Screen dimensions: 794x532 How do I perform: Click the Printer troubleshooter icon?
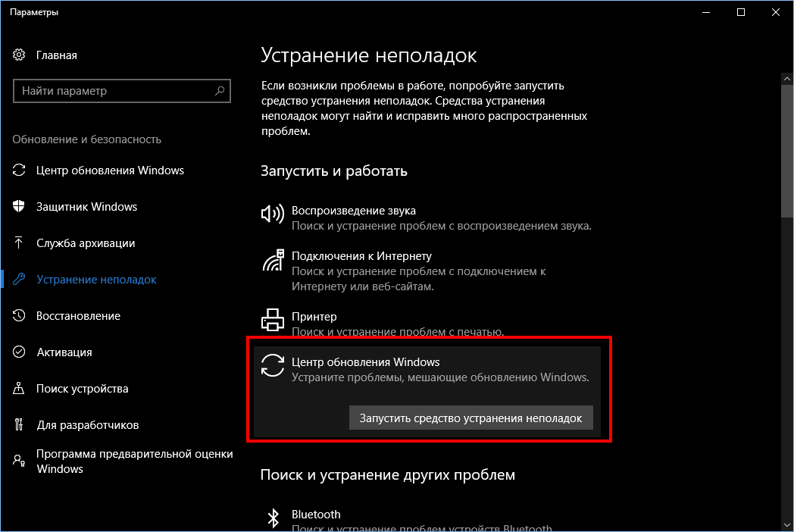[273, 320]
